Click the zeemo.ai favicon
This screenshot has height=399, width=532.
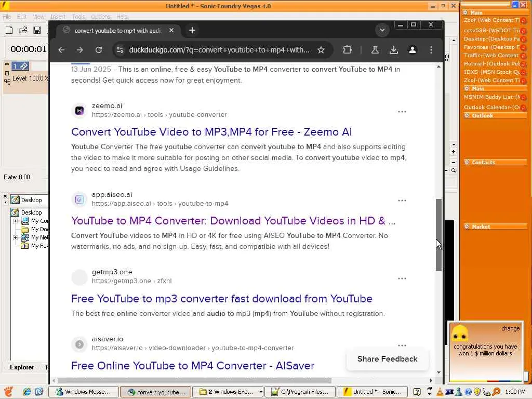79,111
